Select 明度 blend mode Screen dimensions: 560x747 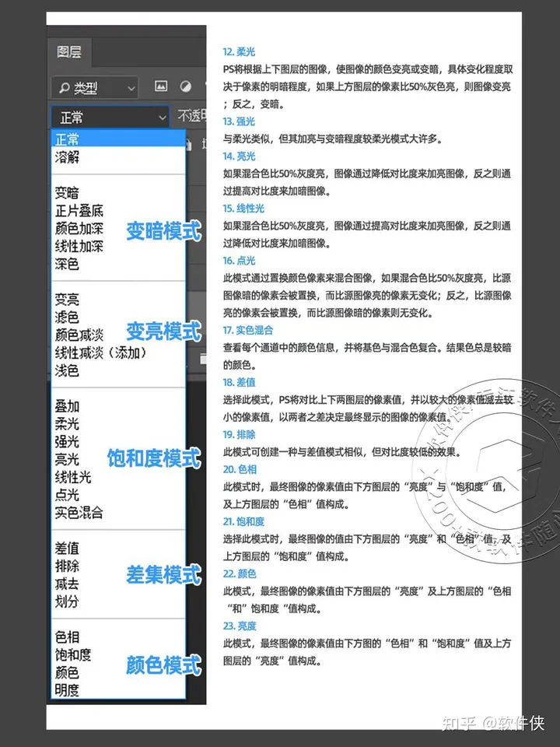click(x=67, y=690)
